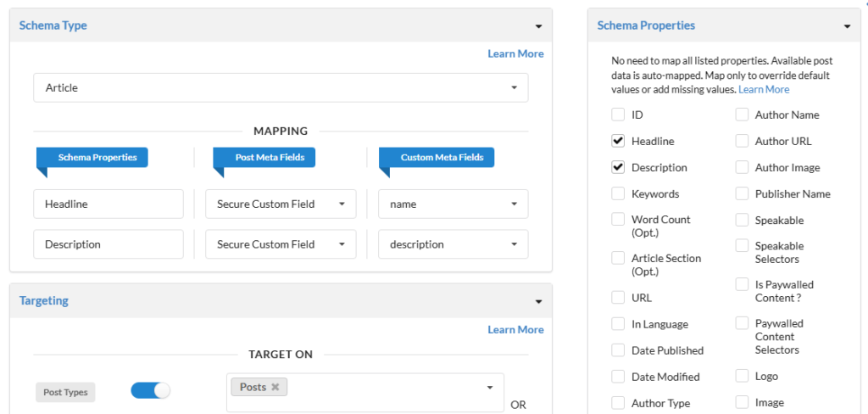
Task: Uncheck the Description property checkbox
Action: click(618, 167)
